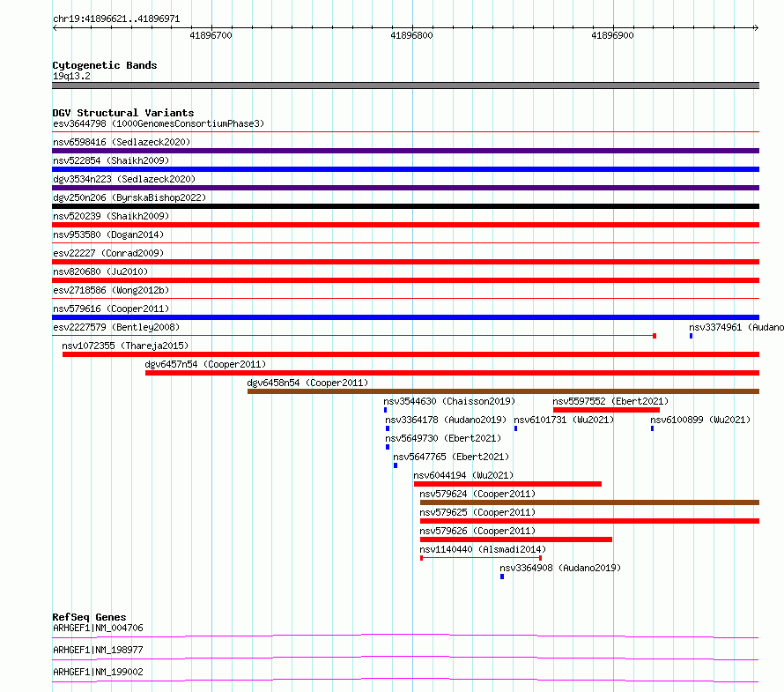Click the 19q13.2 band label

(x=71, y=76)
